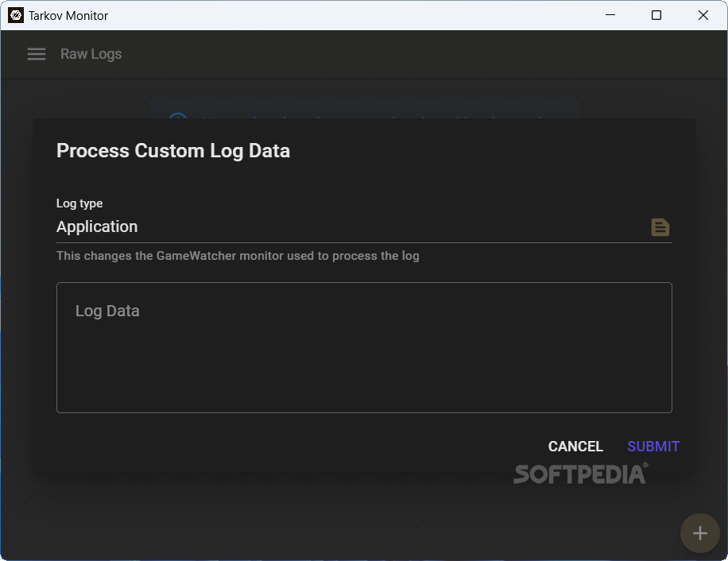This screenshot has height=561, width=728.
Task: Click the GameWatcher monitor helper text
Action: pos(238,256)
